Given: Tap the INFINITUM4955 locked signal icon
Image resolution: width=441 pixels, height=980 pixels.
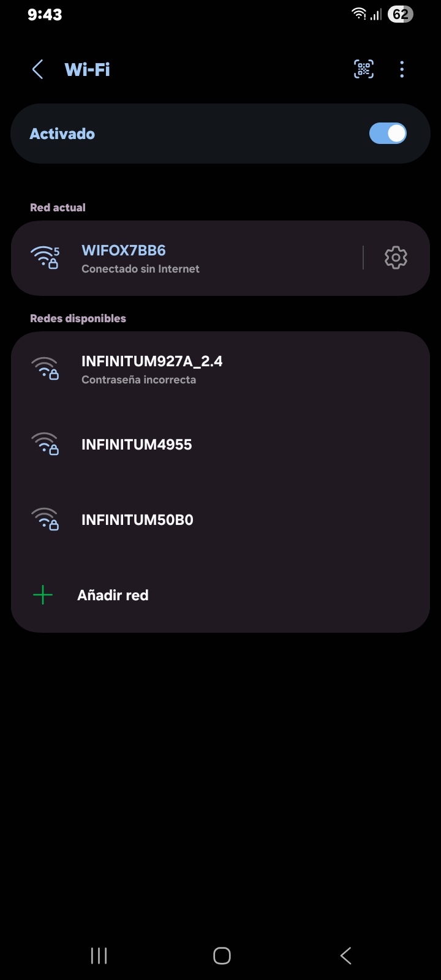Looking at the screenshot, I should pyautogui.click(x=45, y=444).
